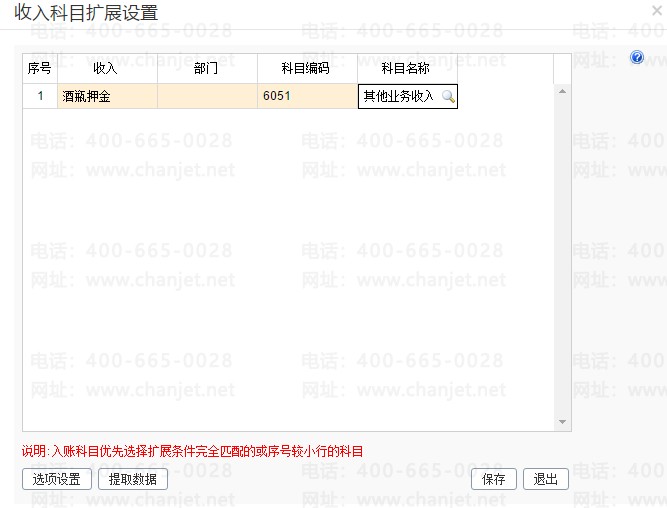Open the blue help question-mark icon

point(637,57)
